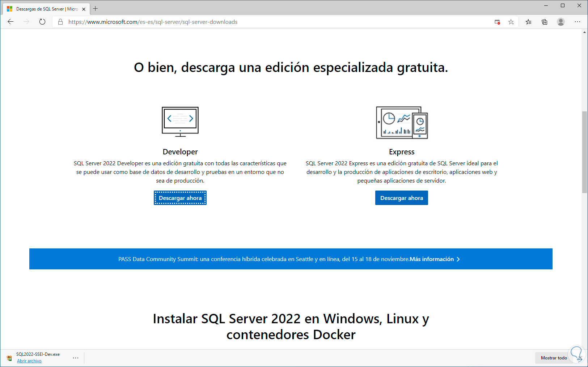Close the Descargas de SQL Server tab
Screen dimensions: 588x367
(84, 9)
